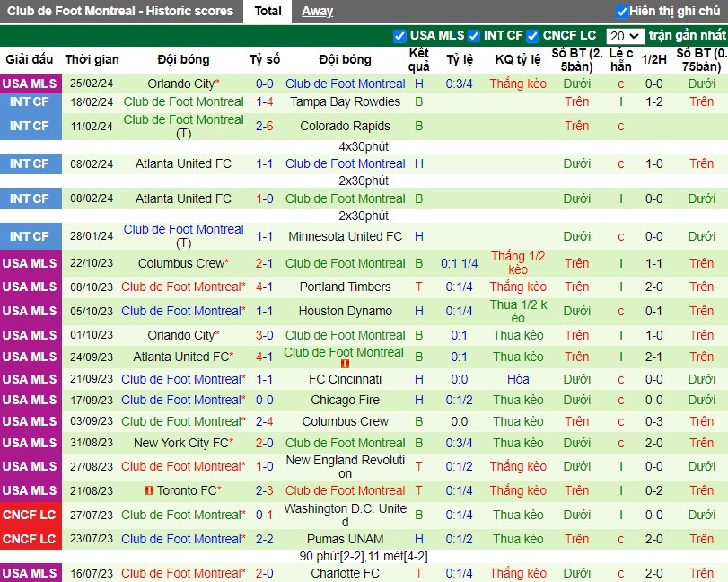Open Portland Timbers team link

tap(345, 287)
